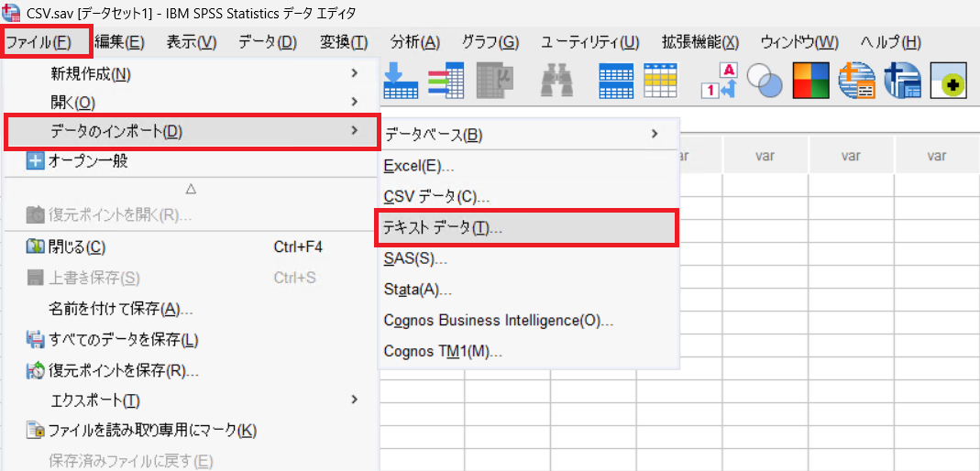
Task: Choose Cognos TM1(M)... import option
Action: [529, 351]
